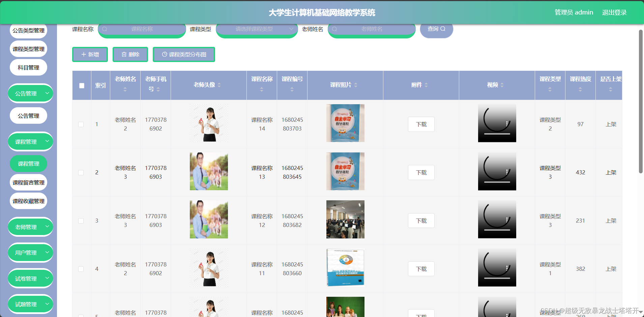Screen dimensions: 644x317
Task: Check the checkbox for row 3
Action: 81,221
